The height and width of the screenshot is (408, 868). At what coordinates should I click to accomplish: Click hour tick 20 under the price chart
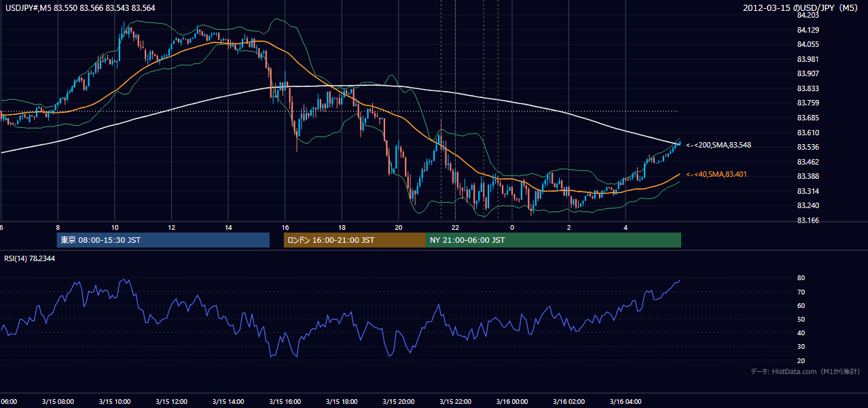[399, 227]
